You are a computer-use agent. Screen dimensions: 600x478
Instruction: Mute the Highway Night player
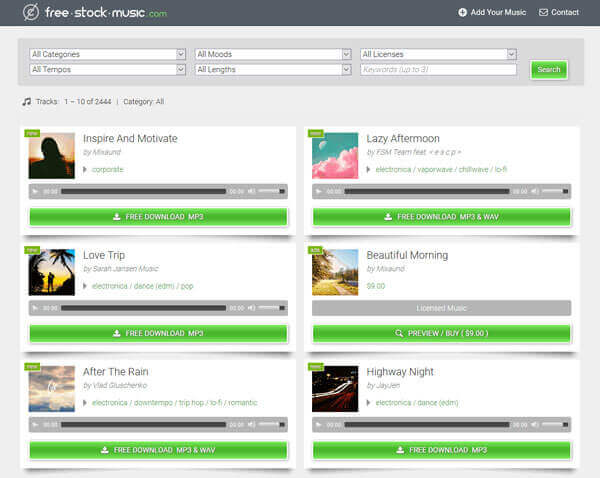point(535,424)
